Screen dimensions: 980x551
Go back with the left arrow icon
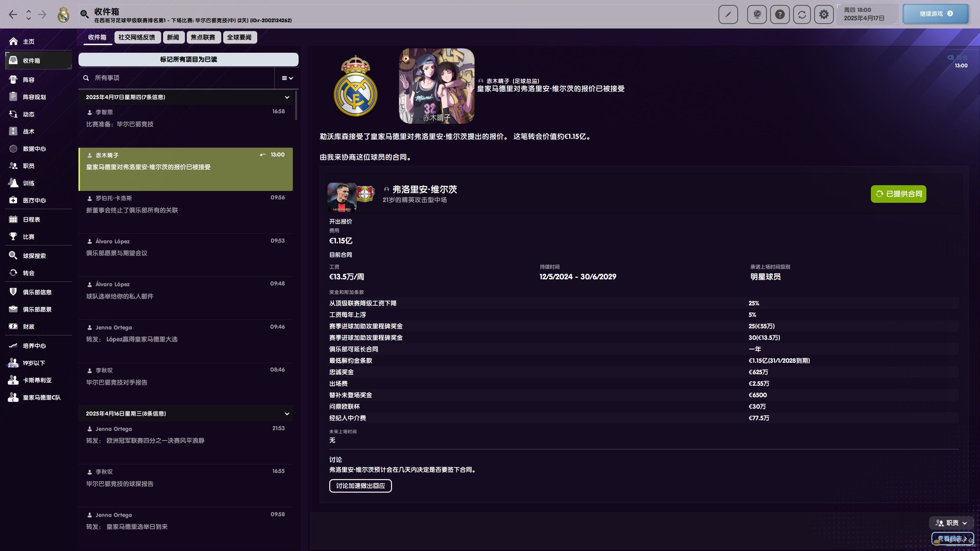coord(13,15)
